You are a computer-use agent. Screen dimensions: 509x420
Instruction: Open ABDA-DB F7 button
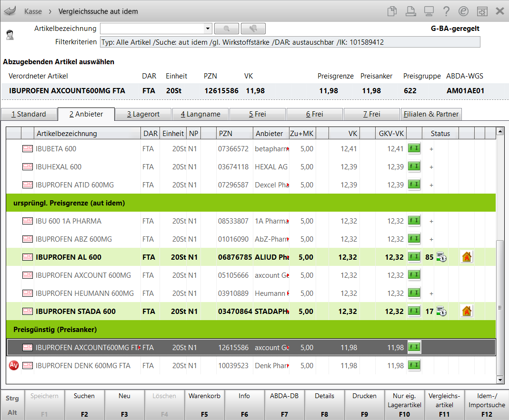point(284,405)
